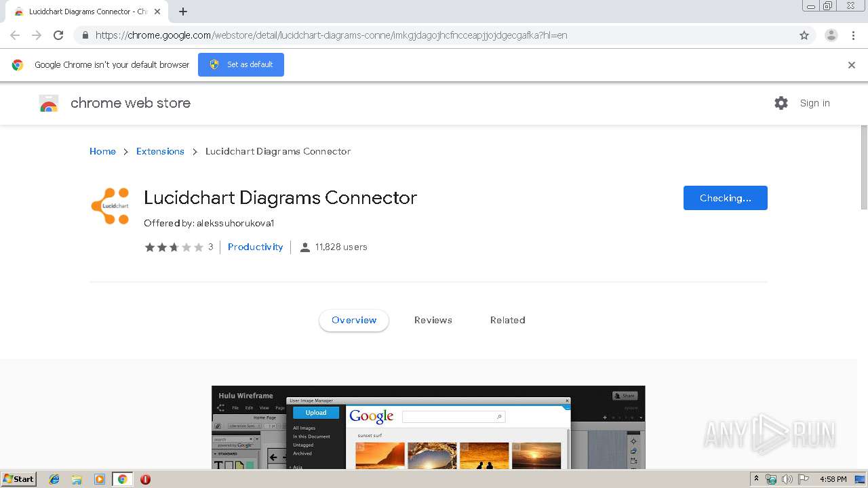
Task: Click the padlock site info icon
Action: click(x=85, y=35)
